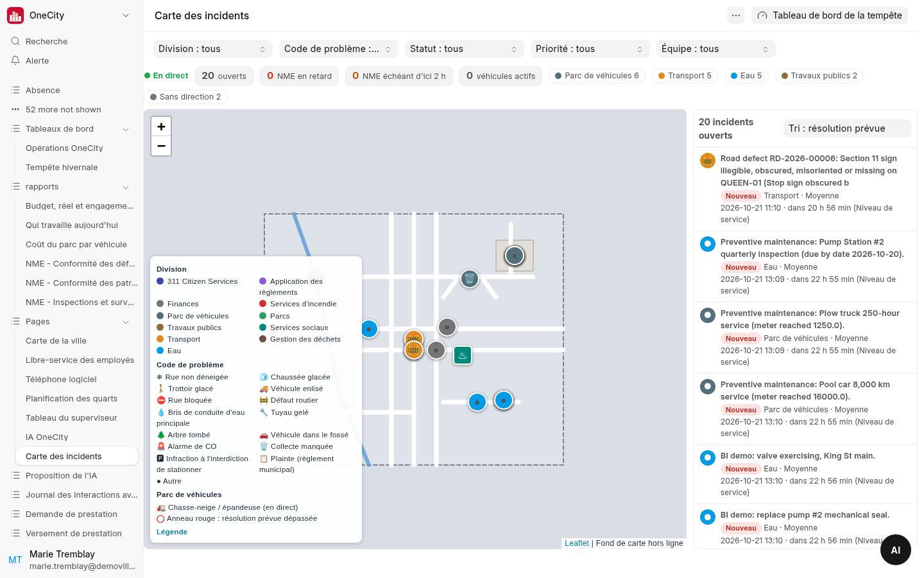Change the Tri : résolution prévue sorting
This screenshot has width=924, height=578.
(847, 128)
